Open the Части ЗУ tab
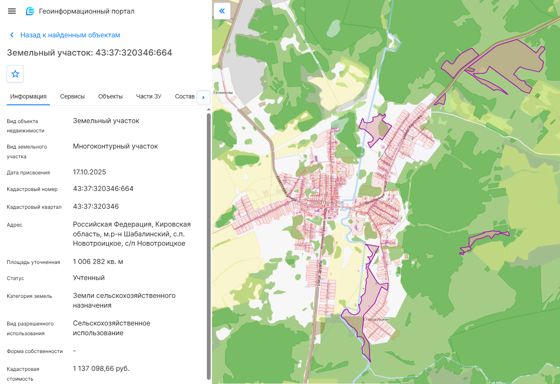Viewport: 560px width, 384px height. point(149,96)
